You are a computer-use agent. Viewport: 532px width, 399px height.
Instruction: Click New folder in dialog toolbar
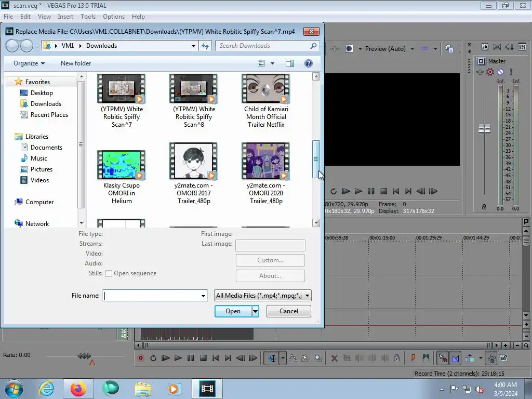pos(76,63)
